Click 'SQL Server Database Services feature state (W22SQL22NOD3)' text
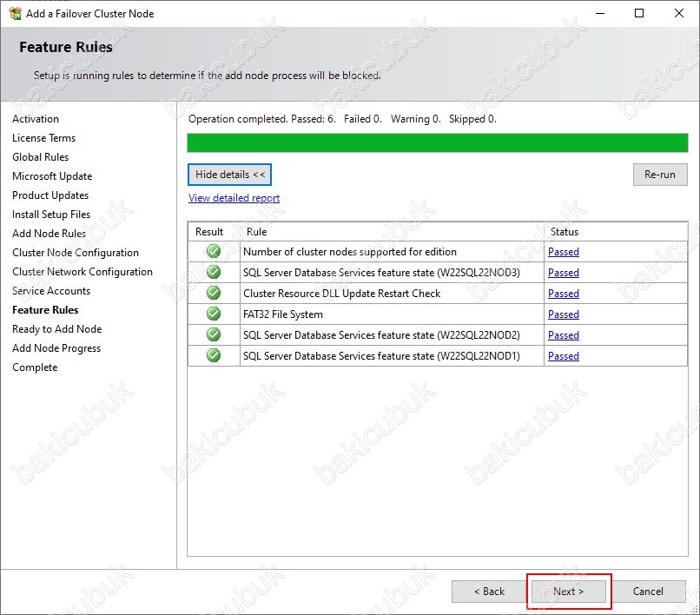Screen dimensions: 700x615 click(381, 273)
